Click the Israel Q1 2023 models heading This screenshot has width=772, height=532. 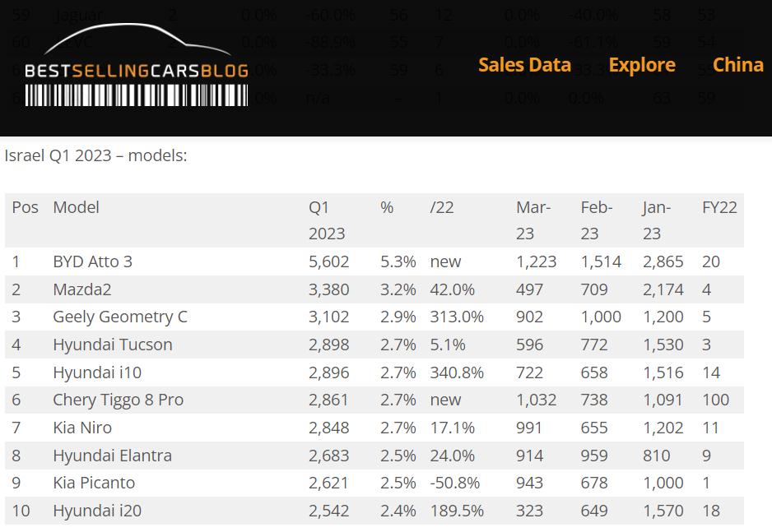pos(95,155)
